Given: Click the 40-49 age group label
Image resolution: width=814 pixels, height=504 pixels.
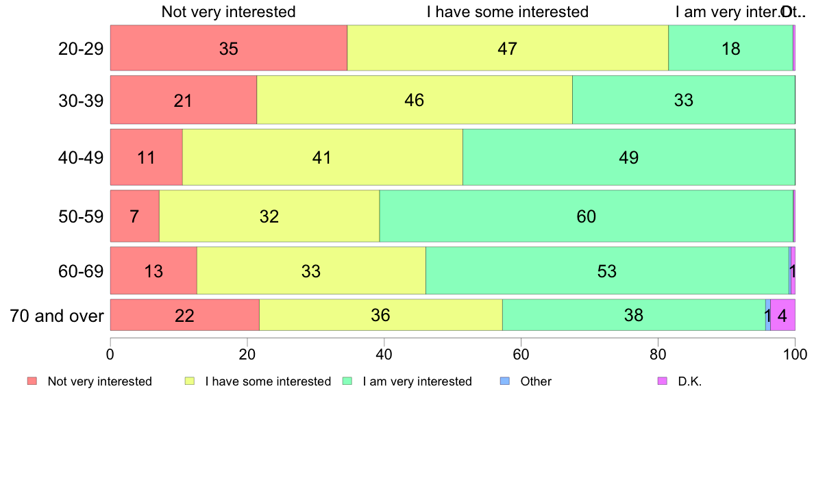Looking at the screenshot, I should pyautogui.click(x=81, y=157).
